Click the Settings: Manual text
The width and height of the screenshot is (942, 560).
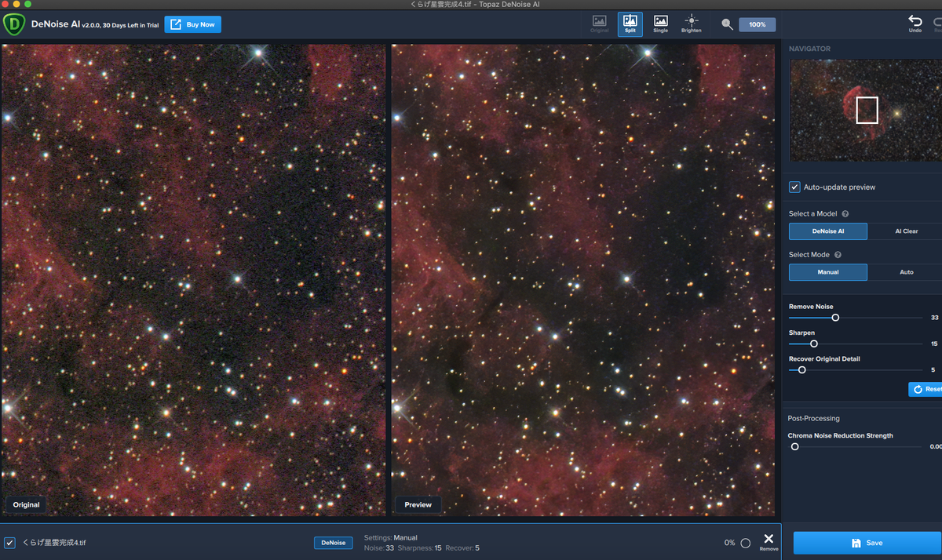[x=391, y=538]
